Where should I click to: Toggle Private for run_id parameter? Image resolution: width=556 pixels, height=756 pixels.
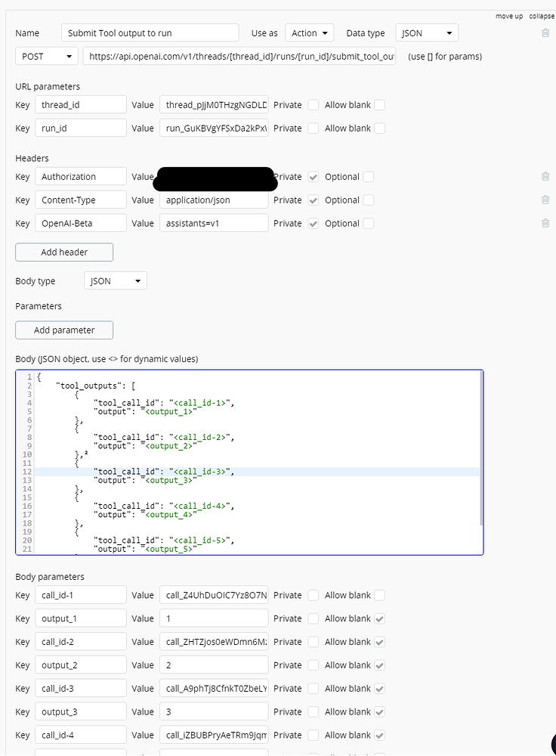tap(314, 129)
